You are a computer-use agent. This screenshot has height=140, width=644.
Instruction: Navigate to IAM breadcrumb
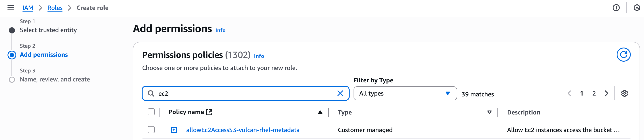click(x=28, y=8)
